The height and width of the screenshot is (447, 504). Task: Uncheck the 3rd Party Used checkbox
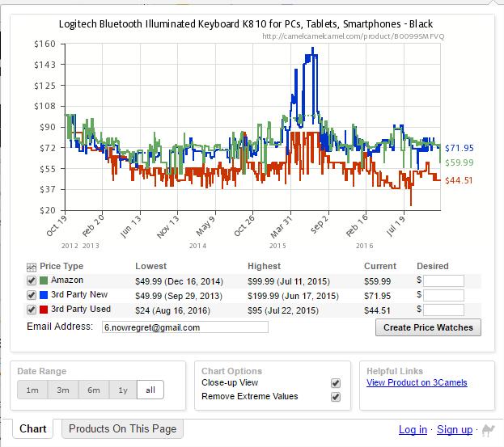coord(32,310)
